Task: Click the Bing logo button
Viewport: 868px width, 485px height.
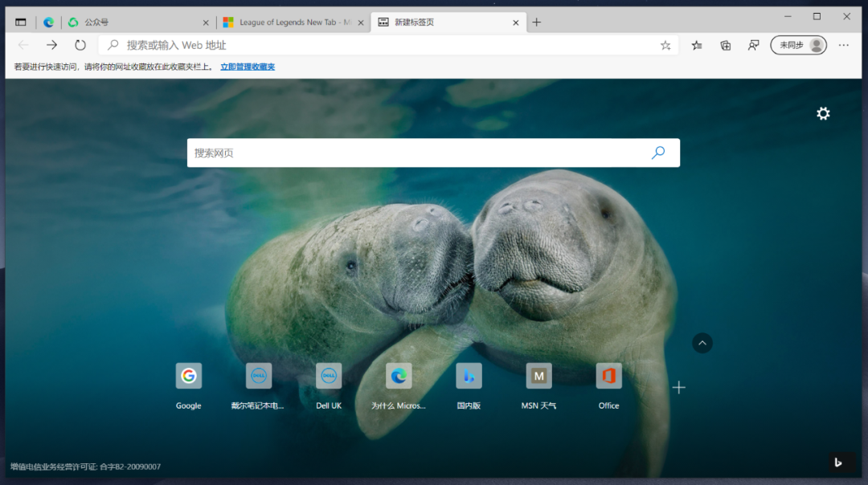Action: point(838,463)
